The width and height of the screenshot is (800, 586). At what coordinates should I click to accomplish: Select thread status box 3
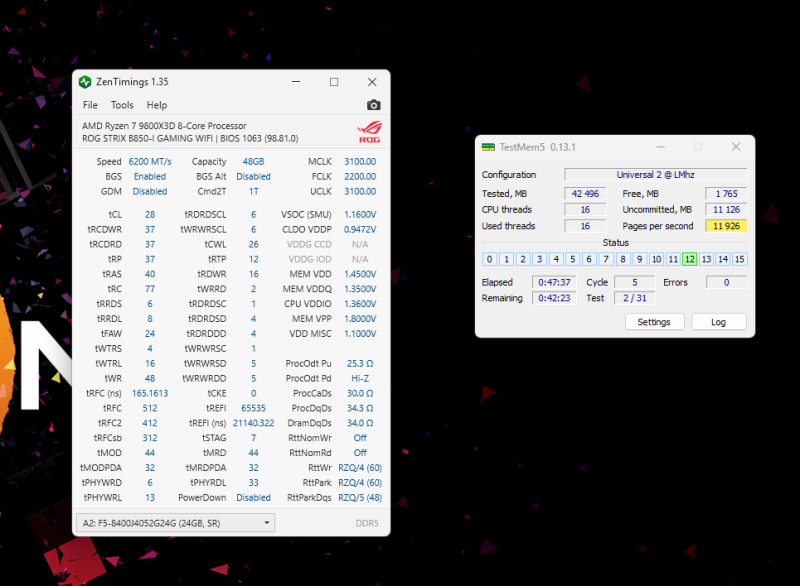539,259
